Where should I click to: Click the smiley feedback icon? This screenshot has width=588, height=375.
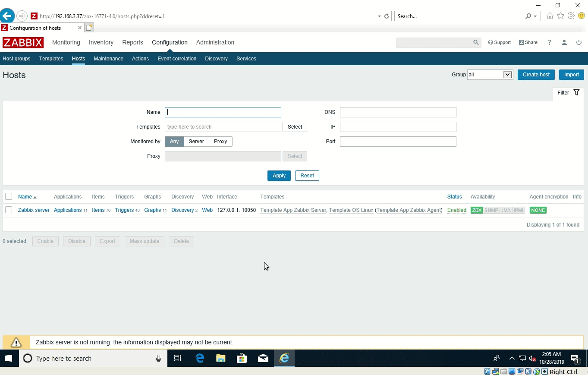tap(581, 16)
